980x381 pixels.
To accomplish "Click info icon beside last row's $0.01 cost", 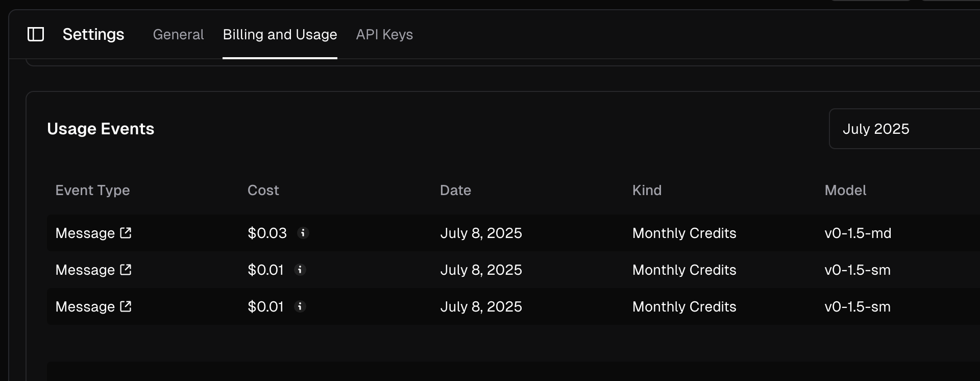I will (300, 306).
